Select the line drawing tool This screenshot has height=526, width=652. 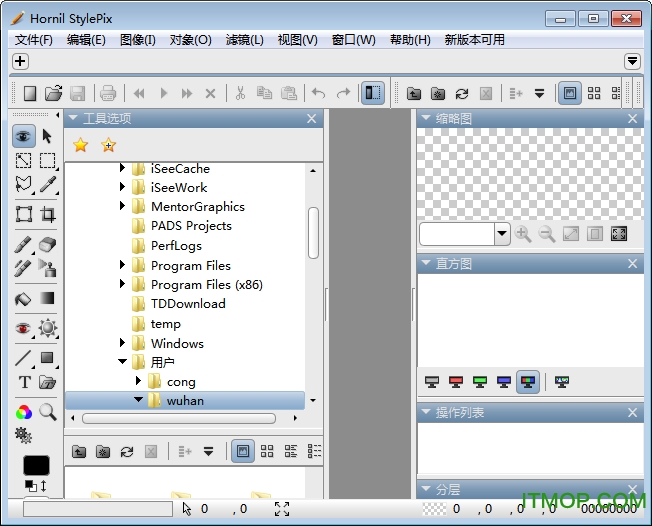[x=23, y=358]
